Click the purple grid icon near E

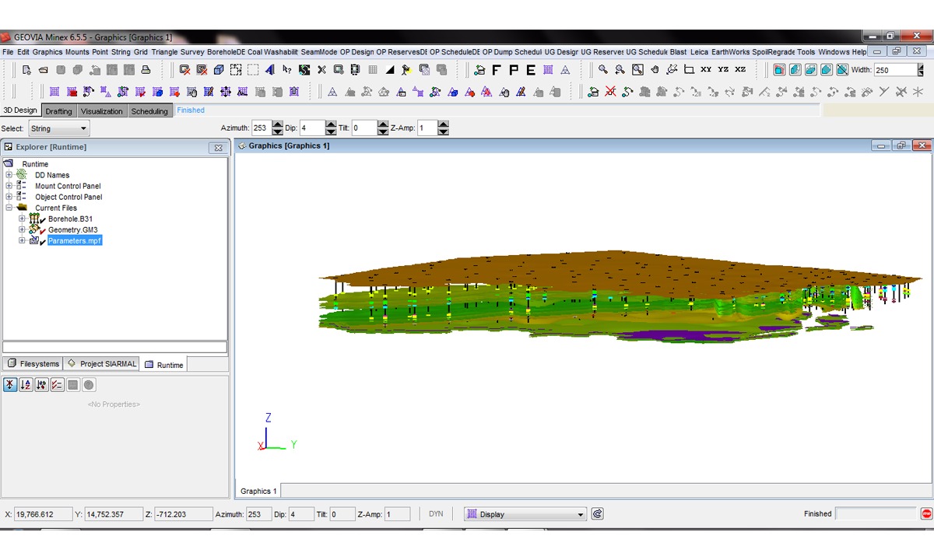tap(548, 70)
